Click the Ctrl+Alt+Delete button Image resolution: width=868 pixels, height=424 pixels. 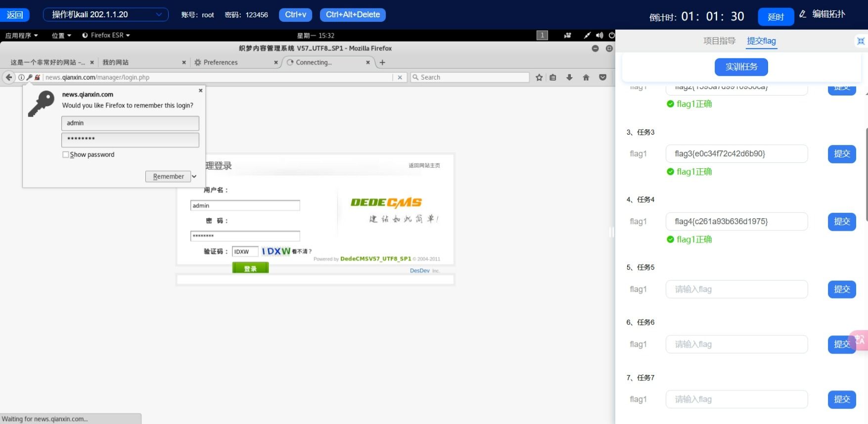(x=353, y=15)
